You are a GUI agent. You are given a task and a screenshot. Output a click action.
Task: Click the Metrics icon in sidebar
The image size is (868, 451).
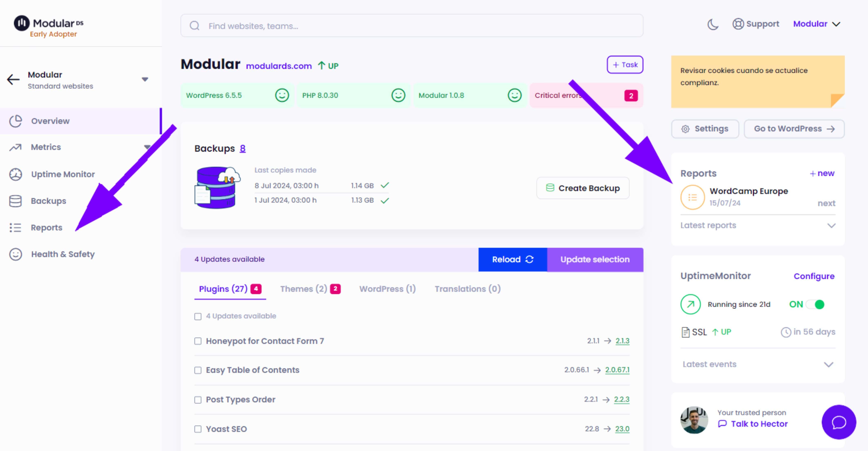tap(16, 147)
